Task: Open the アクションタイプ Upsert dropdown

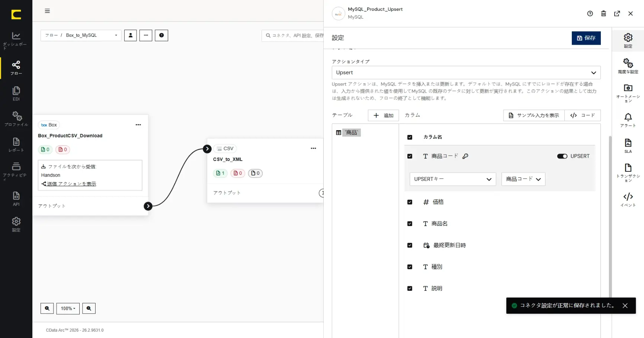Action: tap(466, 73)
